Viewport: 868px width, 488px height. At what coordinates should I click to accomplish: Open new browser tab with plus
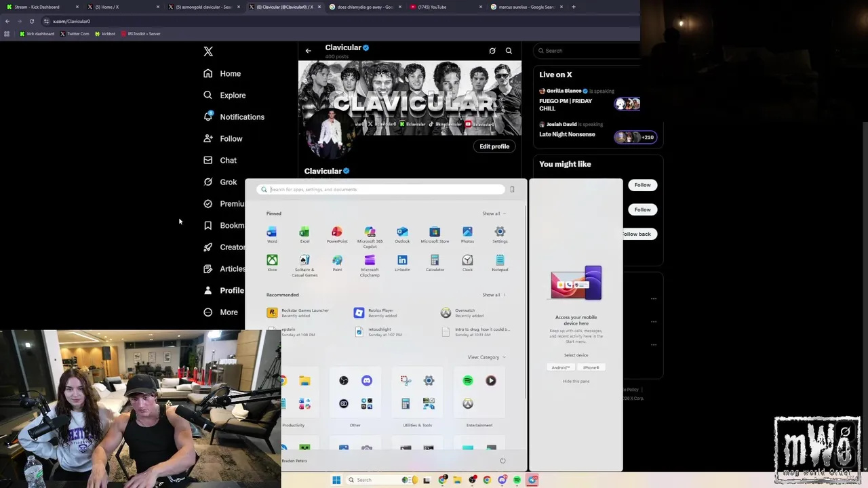[x=574, y=7]
